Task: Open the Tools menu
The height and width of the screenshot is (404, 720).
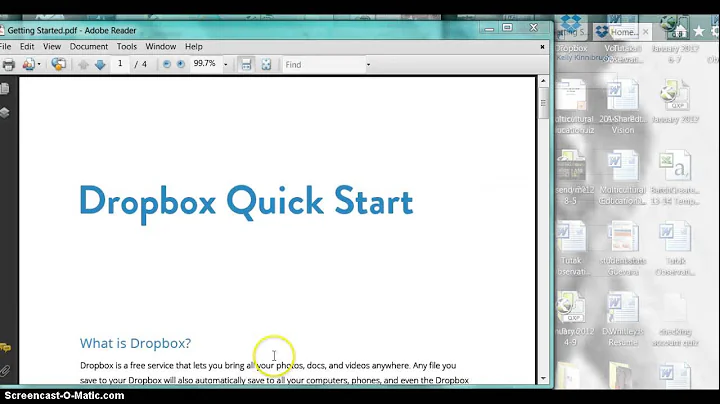Action: tap(127, 46)
